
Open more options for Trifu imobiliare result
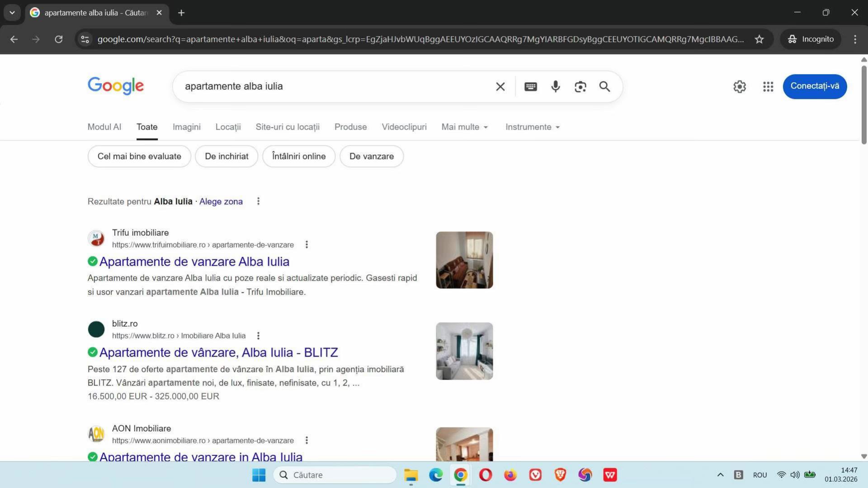coord(307,244)
